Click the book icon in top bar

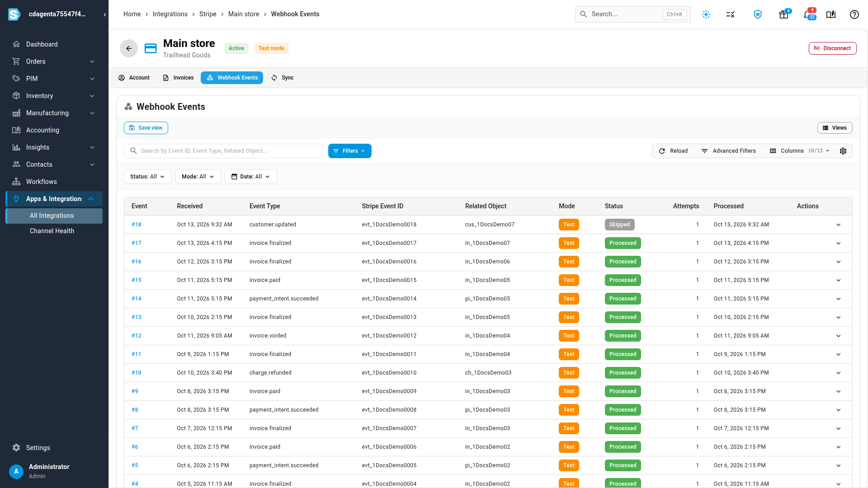831,14
